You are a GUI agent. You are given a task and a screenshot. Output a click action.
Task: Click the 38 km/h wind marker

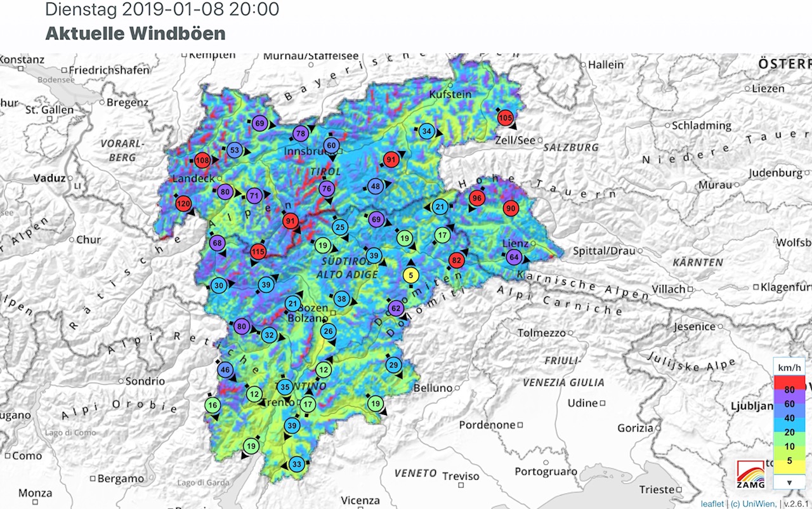click(341, 299)
